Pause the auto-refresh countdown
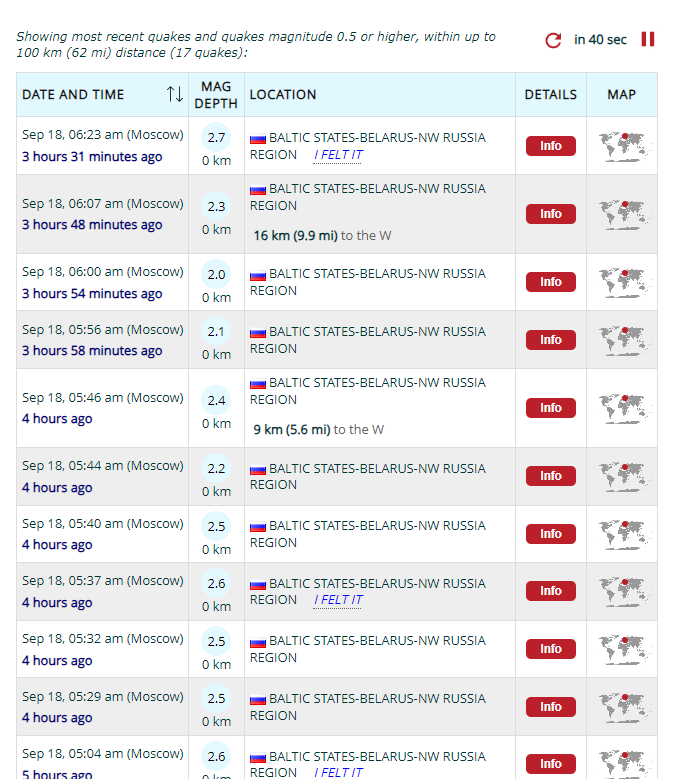This screenshot has width=674, height=779. point(647,39)
